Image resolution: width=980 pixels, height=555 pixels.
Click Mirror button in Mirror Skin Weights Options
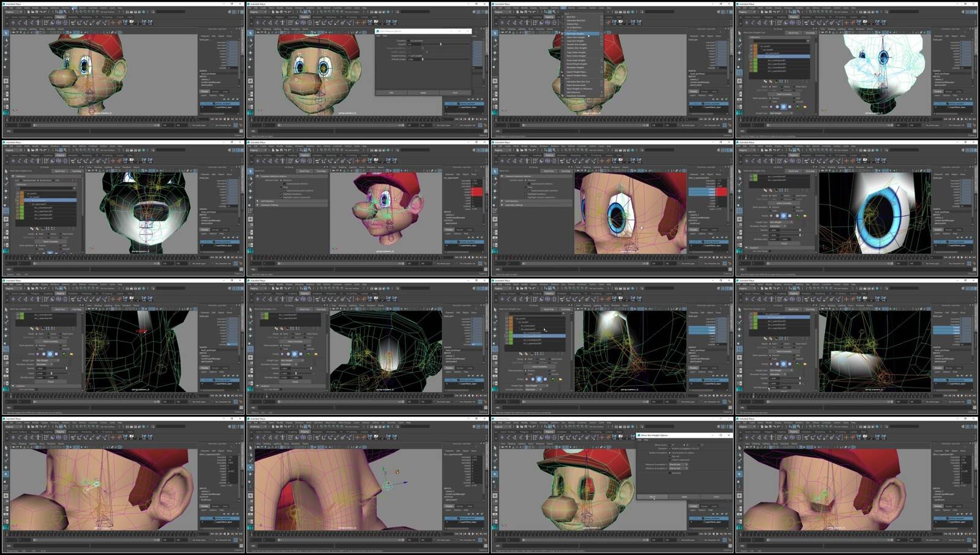tap(652, 497)
